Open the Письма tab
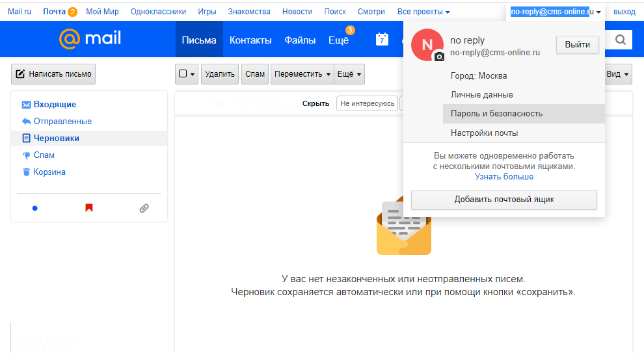The height and width of the screenshot is (353, 644). (x=199, y=40)
